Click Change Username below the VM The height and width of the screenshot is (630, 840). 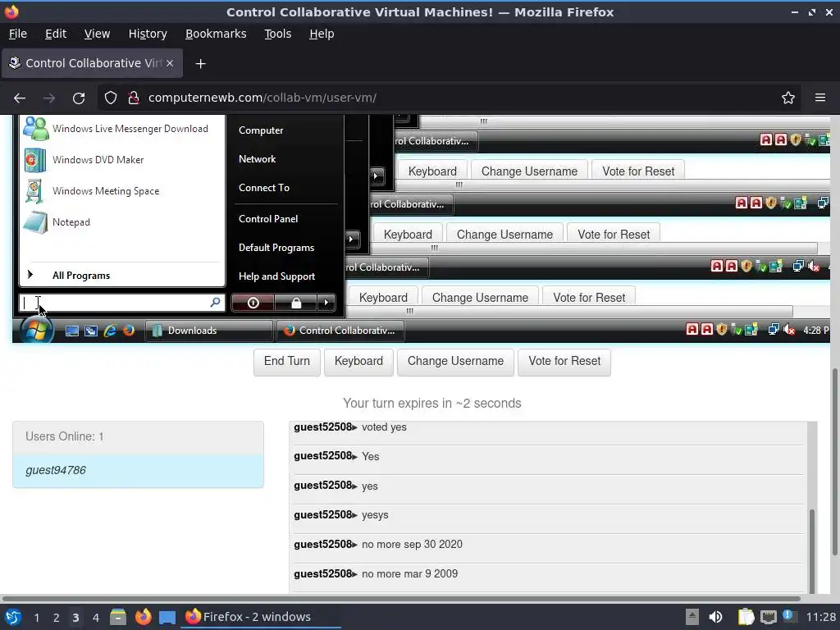click(455, 362)
